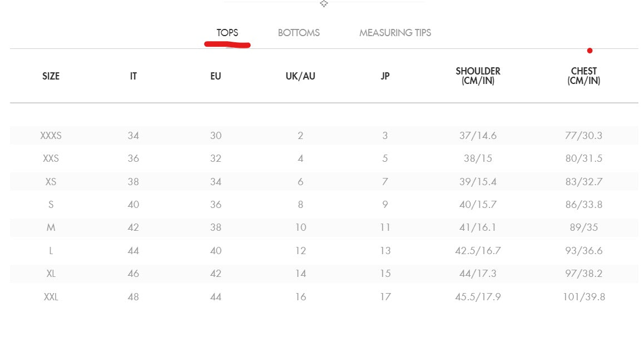Click chest value 101/39.8

(584, 297)
